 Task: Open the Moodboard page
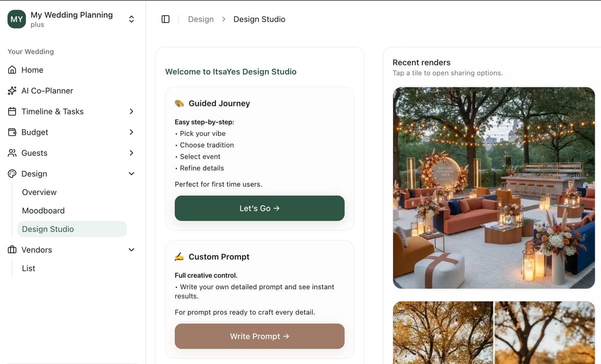click(43, 210)
